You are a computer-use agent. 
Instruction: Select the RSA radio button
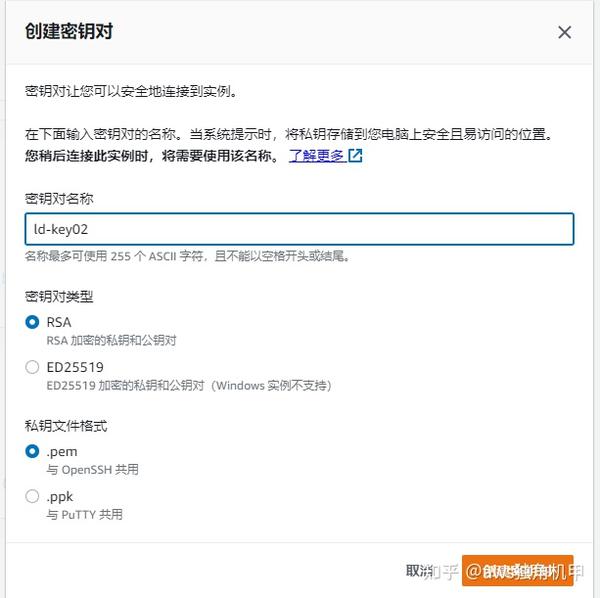pos(32,322)
